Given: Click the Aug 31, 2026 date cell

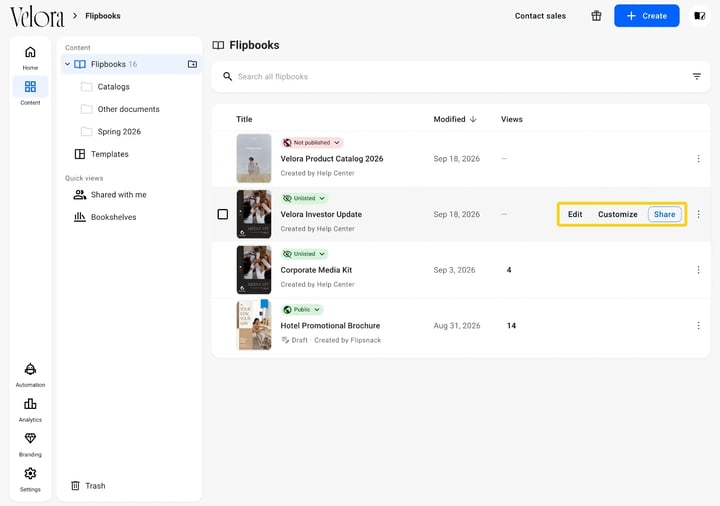Looking at the screenshot, I should point(457,326).
